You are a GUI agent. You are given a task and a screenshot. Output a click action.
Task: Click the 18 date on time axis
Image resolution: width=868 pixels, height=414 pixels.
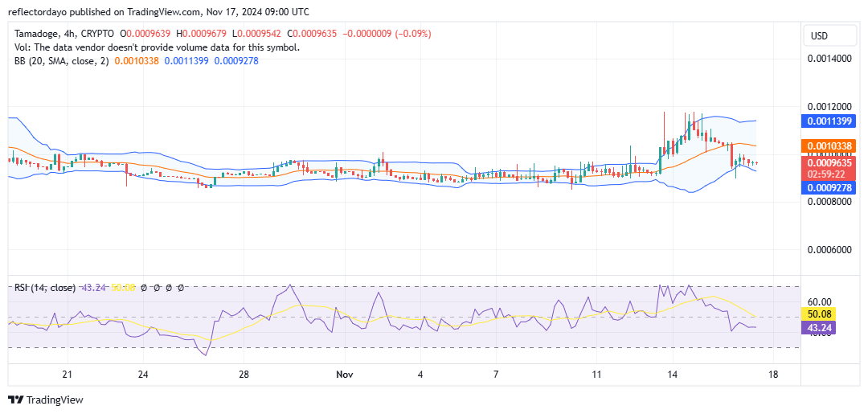(x=773, y=375)
